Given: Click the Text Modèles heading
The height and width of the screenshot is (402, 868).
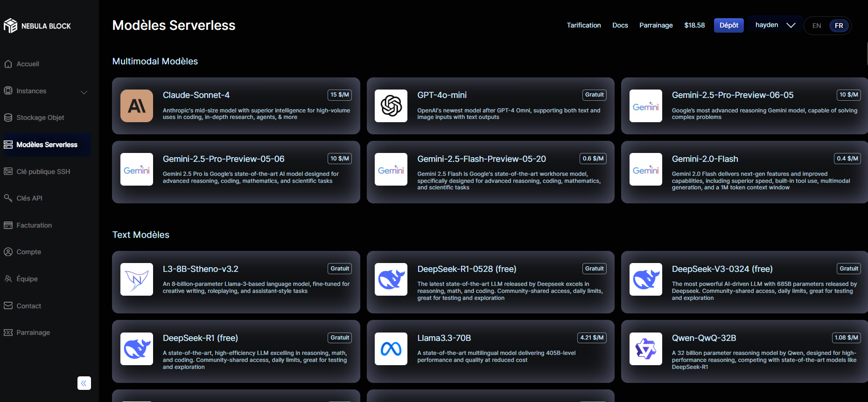Looking at the screenshot, I should click(x=141, y=235).
